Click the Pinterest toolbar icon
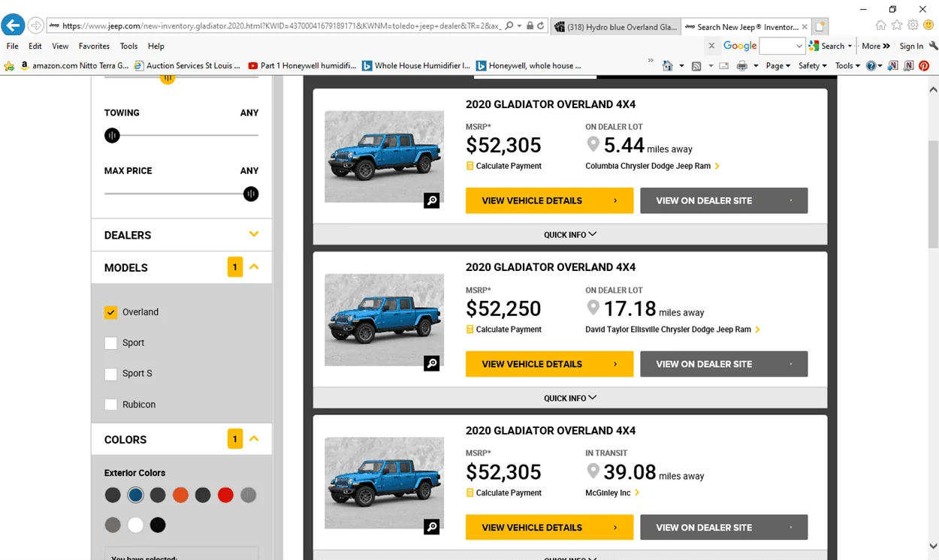 click(x=924, y=66)
